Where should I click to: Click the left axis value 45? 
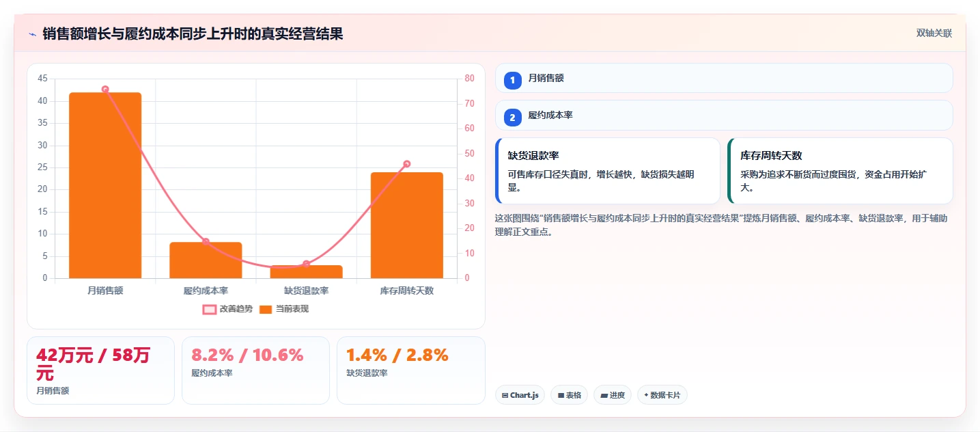(x=42, y=79)
